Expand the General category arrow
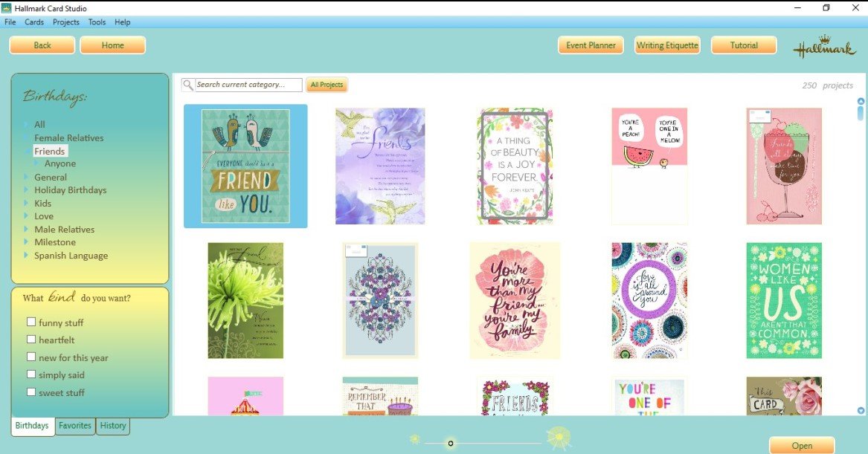 click(26, 177)
